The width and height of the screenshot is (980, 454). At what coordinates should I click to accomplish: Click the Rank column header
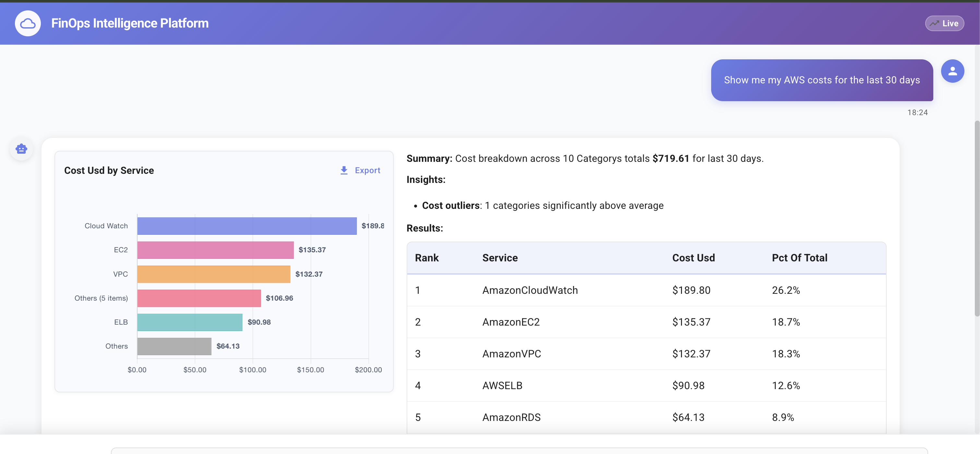426,257
